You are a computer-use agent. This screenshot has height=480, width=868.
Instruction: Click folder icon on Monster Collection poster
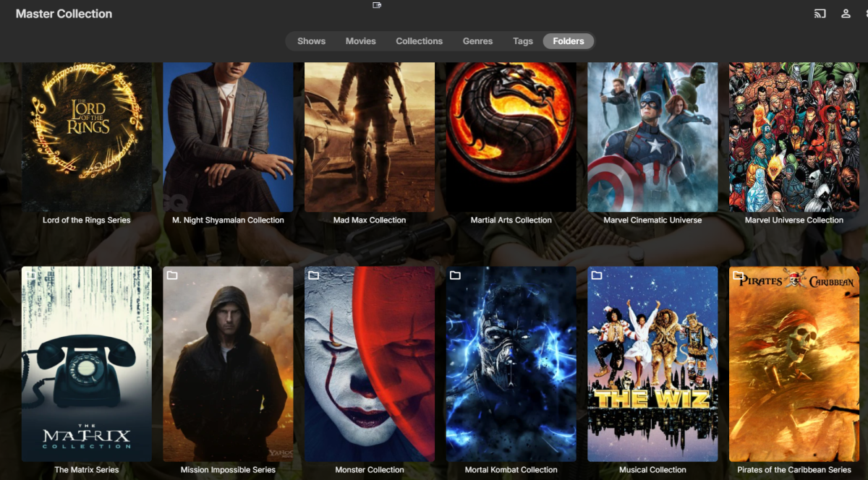point(314,275)
